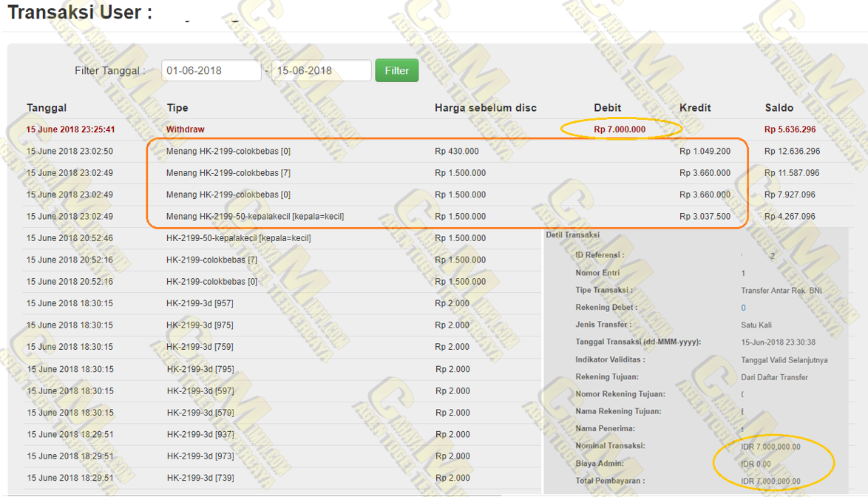This screenshot has height=497, width=868.
Task: Click the blue Rekening Debet value link
Action: (743, 308)
